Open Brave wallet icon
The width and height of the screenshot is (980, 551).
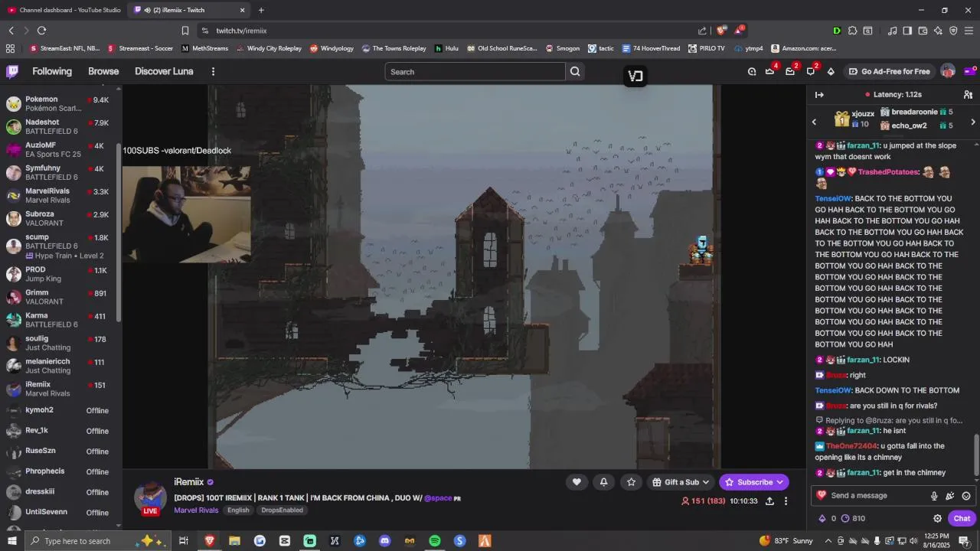pyautogui.click(x=923, y=31)
